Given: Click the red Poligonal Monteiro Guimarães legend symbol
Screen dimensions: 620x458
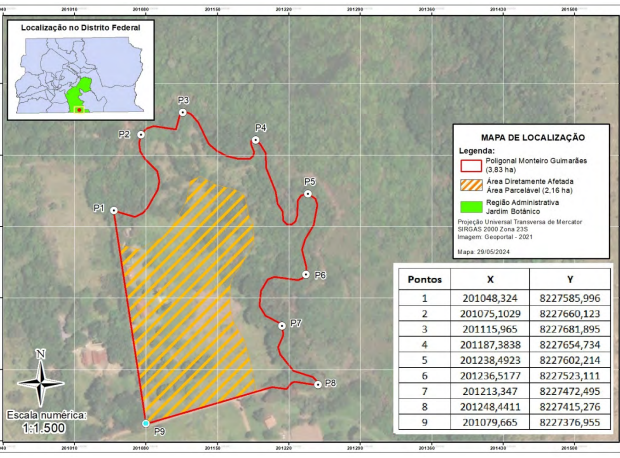Looking at the screenshot, I should [469, 164].
